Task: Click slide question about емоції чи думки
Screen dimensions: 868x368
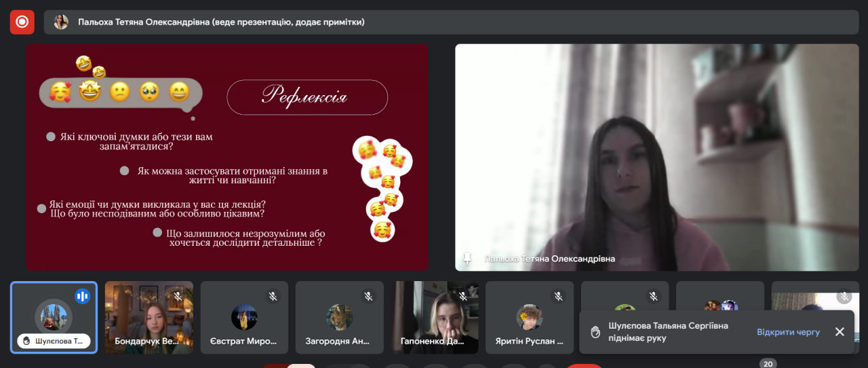Action: (157, 208)
